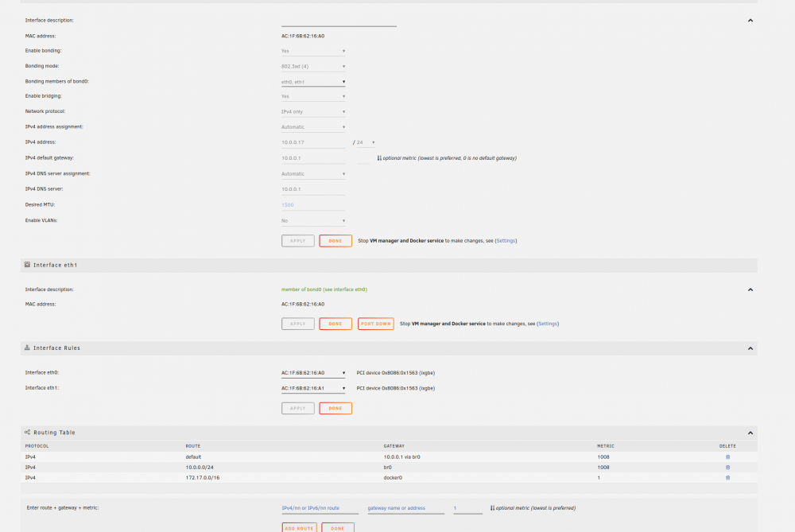The width and height of the screenshot is (795, 532).
Task: Click the new route metric field
Action: 467,508
